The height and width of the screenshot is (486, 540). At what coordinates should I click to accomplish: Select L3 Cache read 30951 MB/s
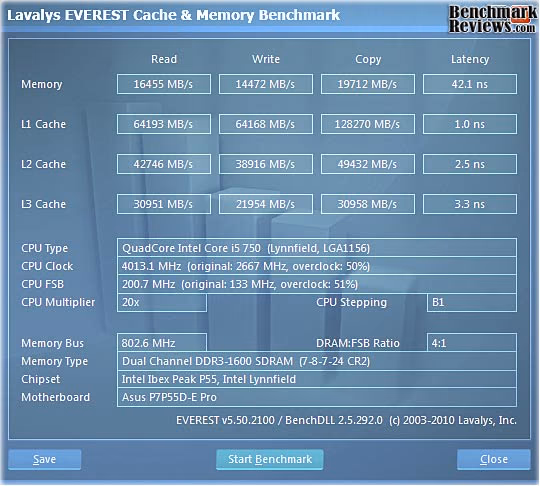(x=164, y=204)
